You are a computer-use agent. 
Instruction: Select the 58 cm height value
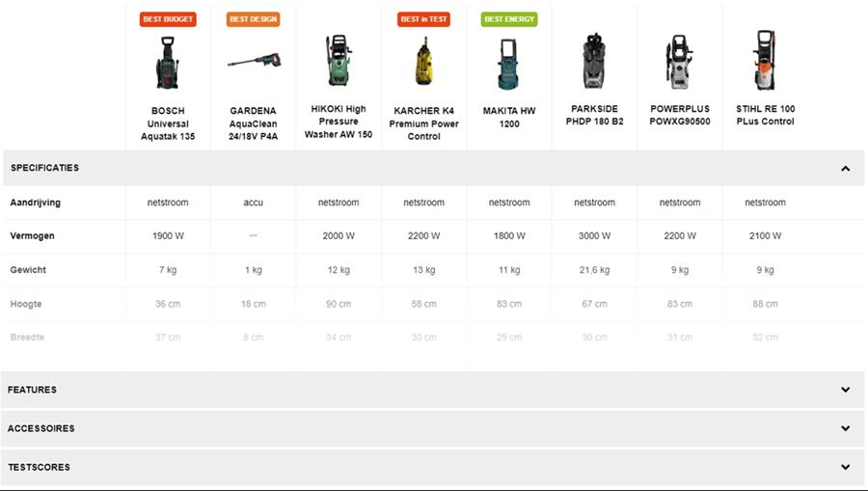[x=423, y=304]
